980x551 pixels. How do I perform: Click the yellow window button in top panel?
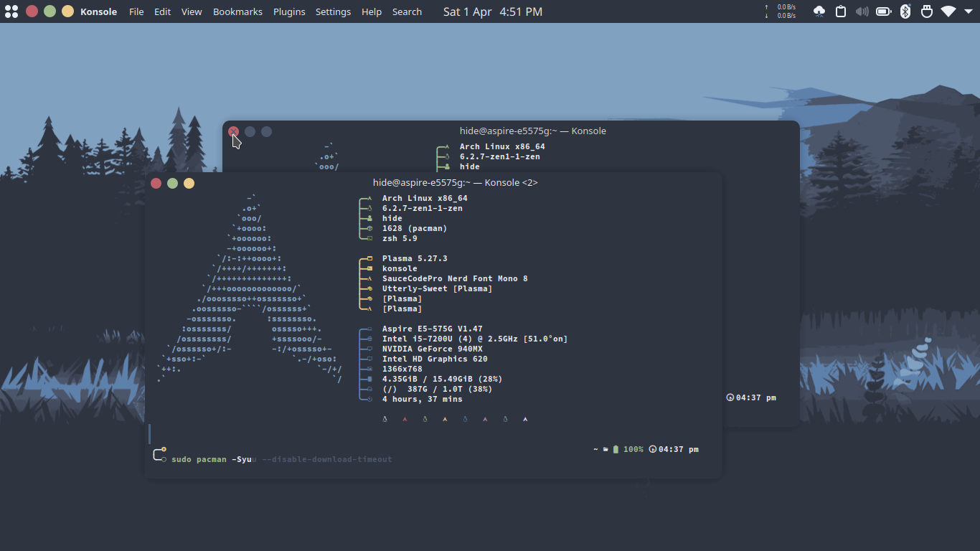tap(67, 11)
